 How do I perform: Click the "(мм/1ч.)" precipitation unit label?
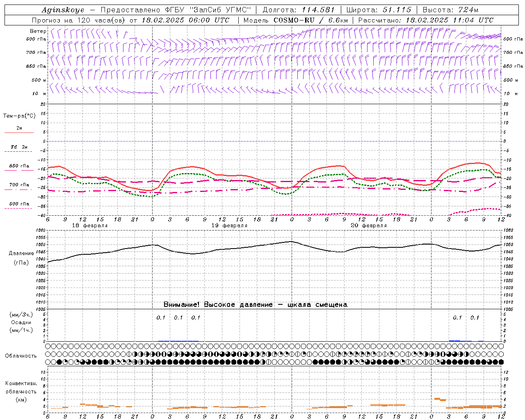(x=21, y=330)
